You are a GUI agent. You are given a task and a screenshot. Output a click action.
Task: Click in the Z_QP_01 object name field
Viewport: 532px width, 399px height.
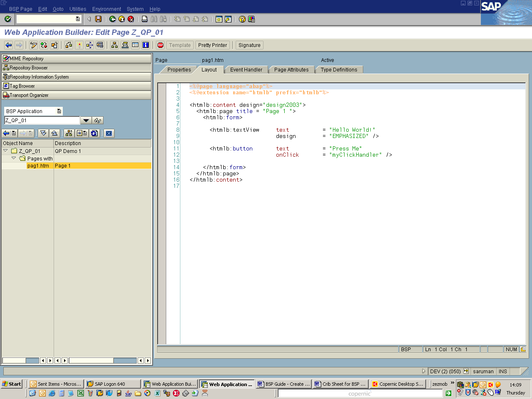coord(42,121)
